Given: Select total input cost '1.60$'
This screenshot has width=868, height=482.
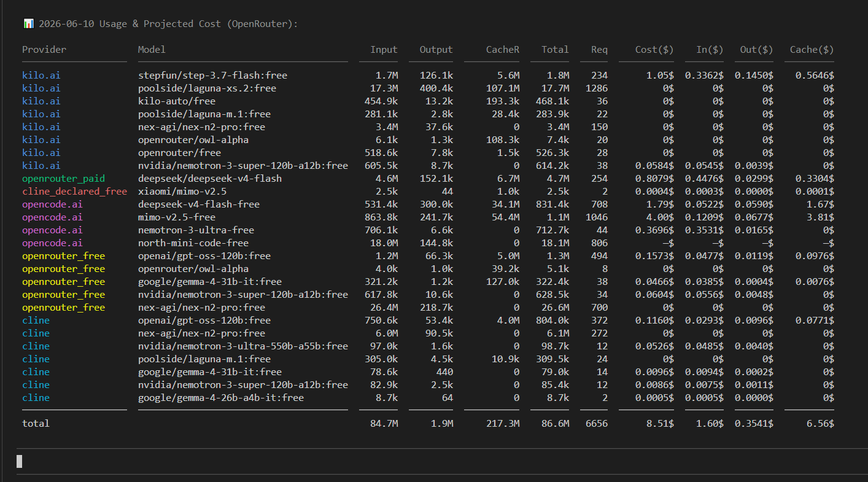Looking at the screenshot, I should coord(710,424).
